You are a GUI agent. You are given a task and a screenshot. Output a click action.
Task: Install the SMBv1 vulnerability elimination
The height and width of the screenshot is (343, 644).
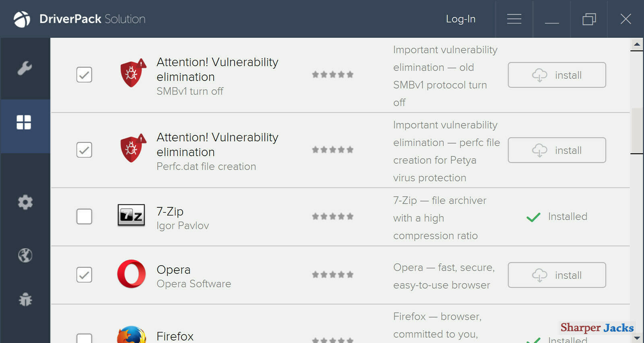(557, 75)
